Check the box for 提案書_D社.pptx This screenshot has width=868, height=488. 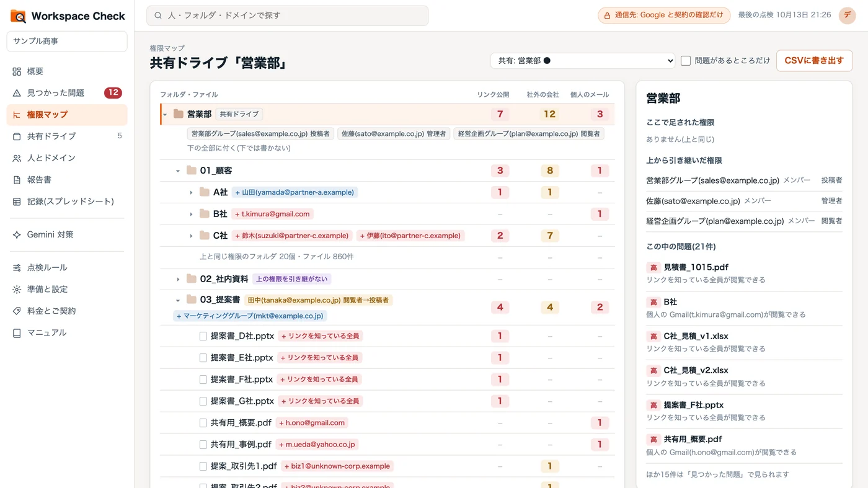point(203,336)
